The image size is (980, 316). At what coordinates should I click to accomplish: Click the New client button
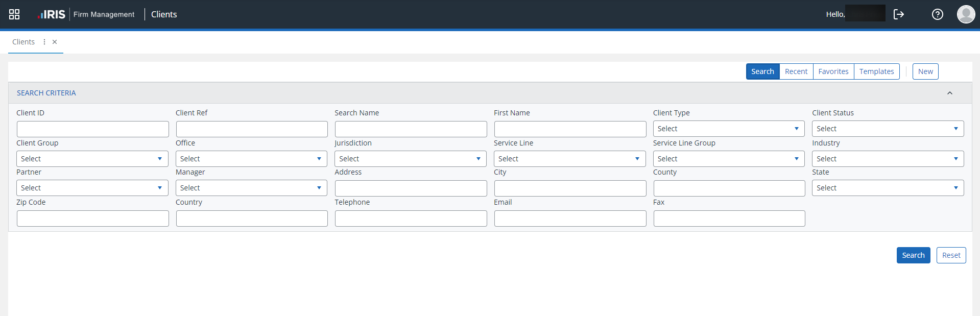coord(925,71)
